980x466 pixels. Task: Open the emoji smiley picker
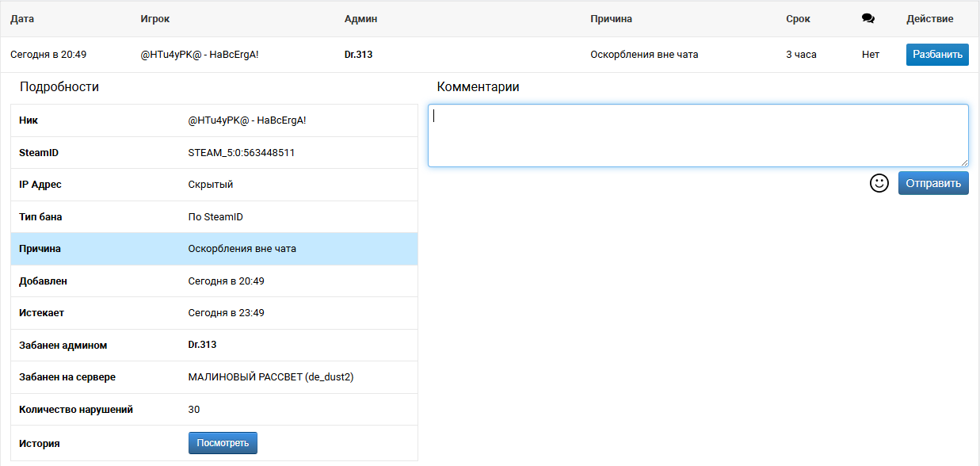tap(879, 183)
